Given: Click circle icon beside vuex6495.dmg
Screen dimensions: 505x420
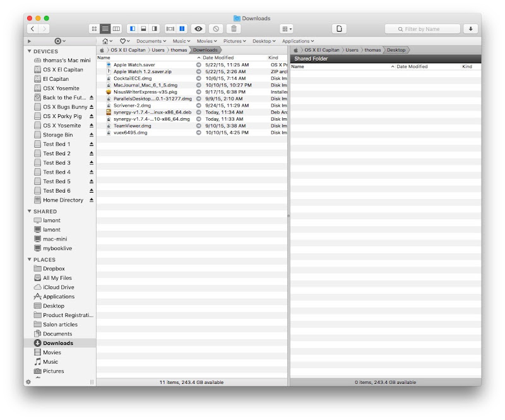Looking at the screenshot, I should [x=199, y=133].
